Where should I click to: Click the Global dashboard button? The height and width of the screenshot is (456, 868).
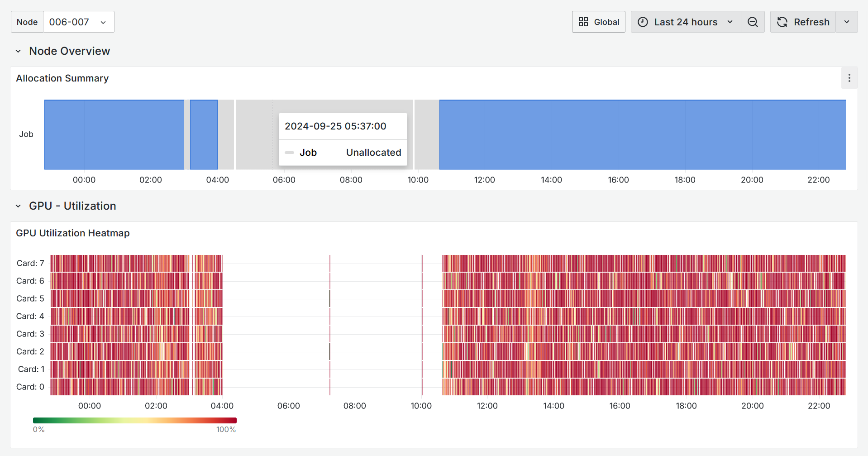point(598,22)
